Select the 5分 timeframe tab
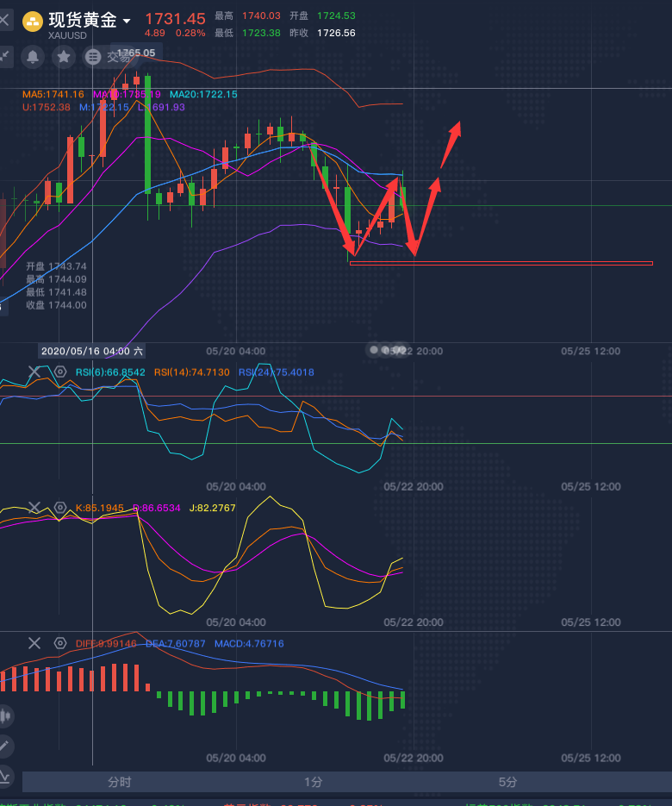Image resolution: width=672 pixels, height=806 pixels. (508, 782)
